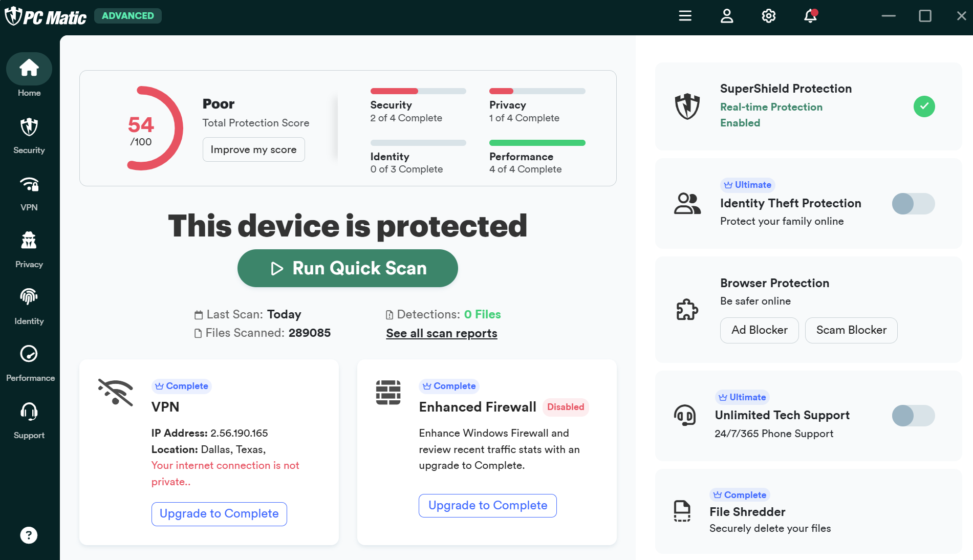The width and height of the screenshot is (973, 560).
Task: Open Scam Blocker option
Action: [x=851, y=330]
